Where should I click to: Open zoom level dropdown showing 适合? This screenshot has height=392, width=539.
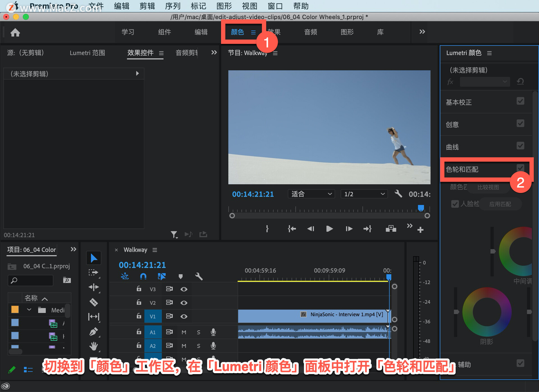[311, 194]
